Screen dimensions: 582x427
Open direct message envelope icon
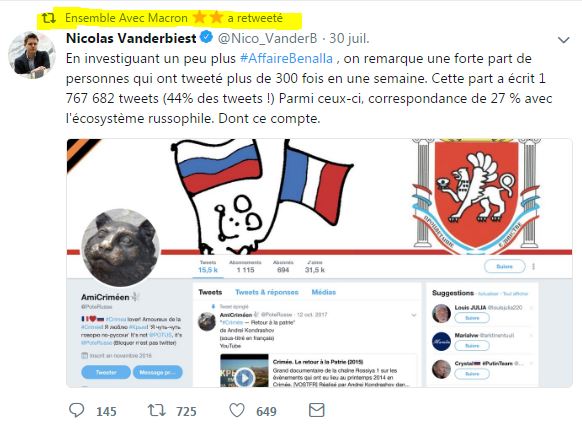[317, 410]
